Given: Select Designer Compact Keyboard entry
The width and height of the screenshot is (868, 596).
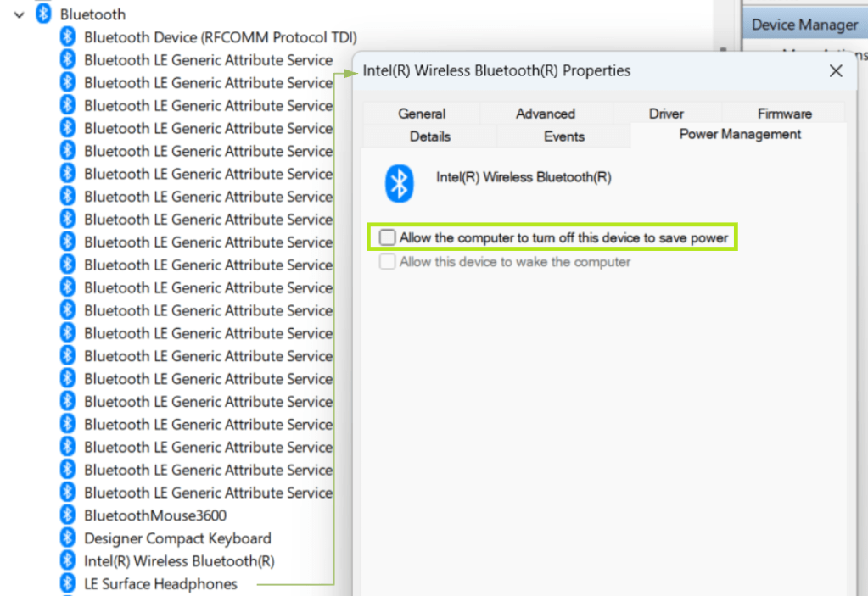Looking at the screenshot, I should click(177, 538).
